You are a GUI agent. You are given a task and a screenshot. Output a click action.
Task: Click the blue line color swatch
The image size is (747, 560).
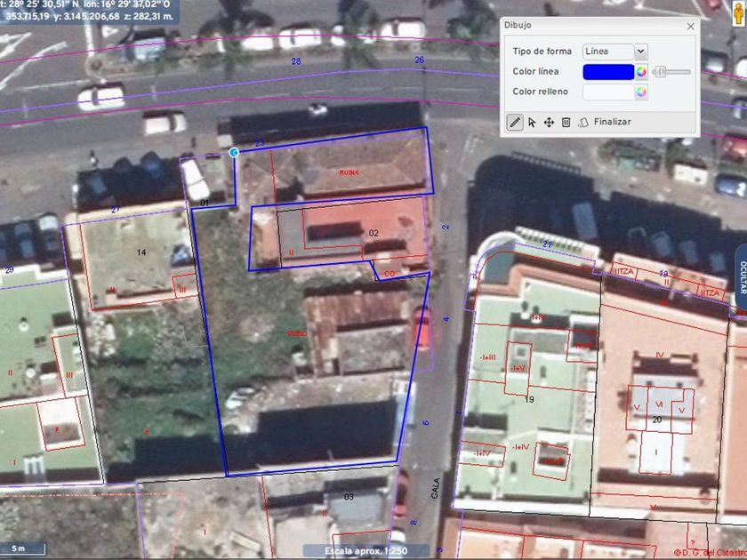click(x=608, y=72)
